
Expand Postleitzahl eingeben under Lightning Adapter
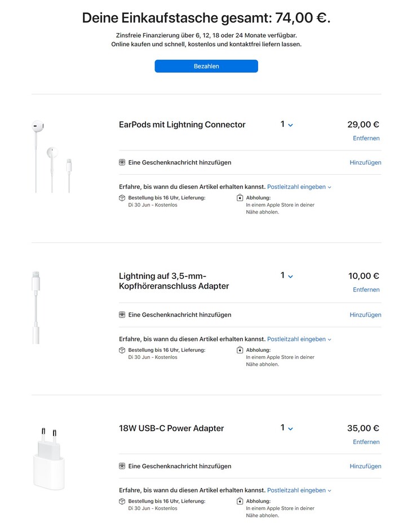(299, 339)
